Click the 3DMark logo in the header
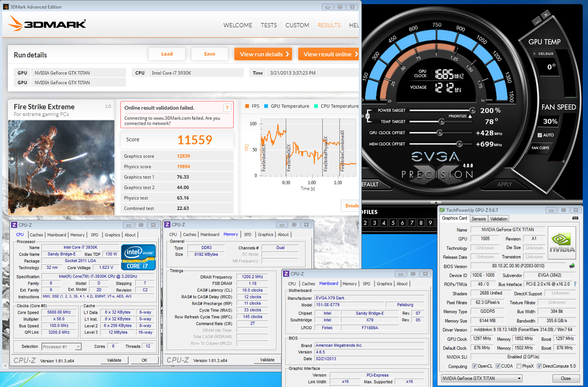The image size is (588, 387). (x=47, y=24)
